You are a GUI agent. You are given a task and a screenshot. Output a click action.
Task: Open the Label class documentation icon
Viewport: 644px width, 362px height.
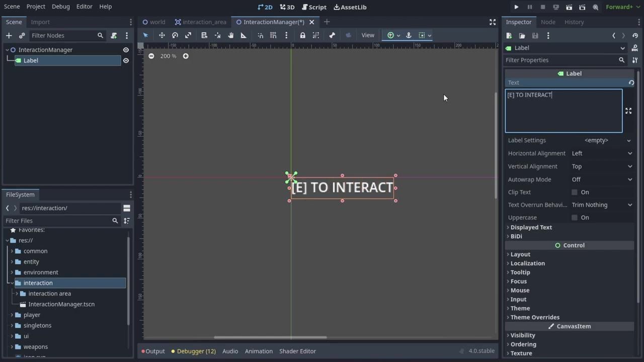point(635,48)
